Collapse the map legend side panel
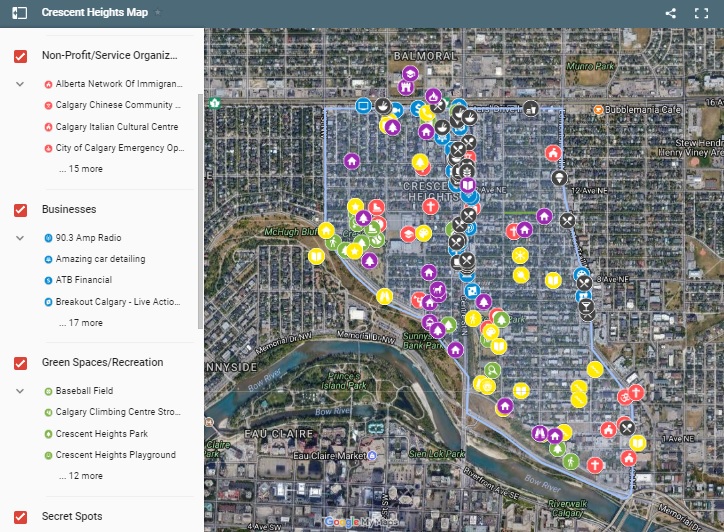The height and width of the screenshot is (532, 724). click(19, 13)
